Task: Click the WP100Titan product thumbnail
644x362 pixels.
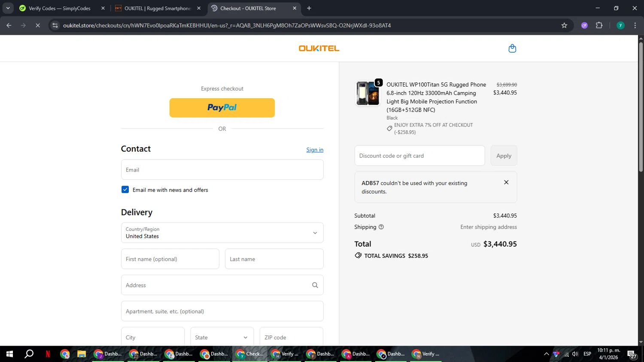Action: 368,93
